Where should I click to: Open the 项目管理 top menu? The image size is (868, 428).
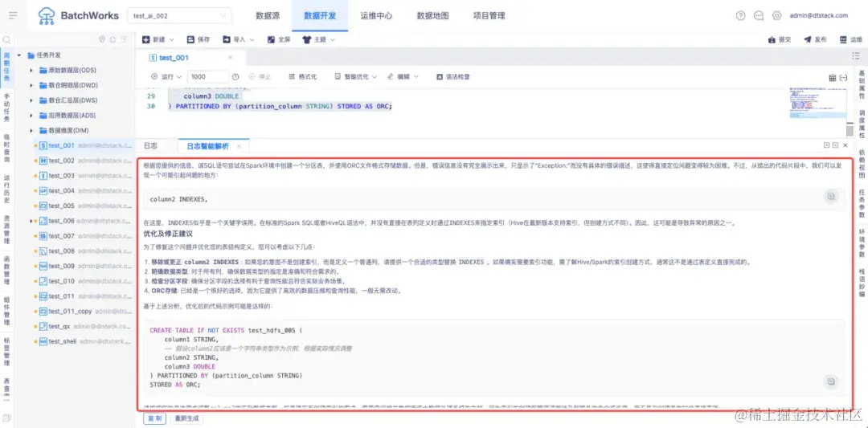tap(489, 16)
